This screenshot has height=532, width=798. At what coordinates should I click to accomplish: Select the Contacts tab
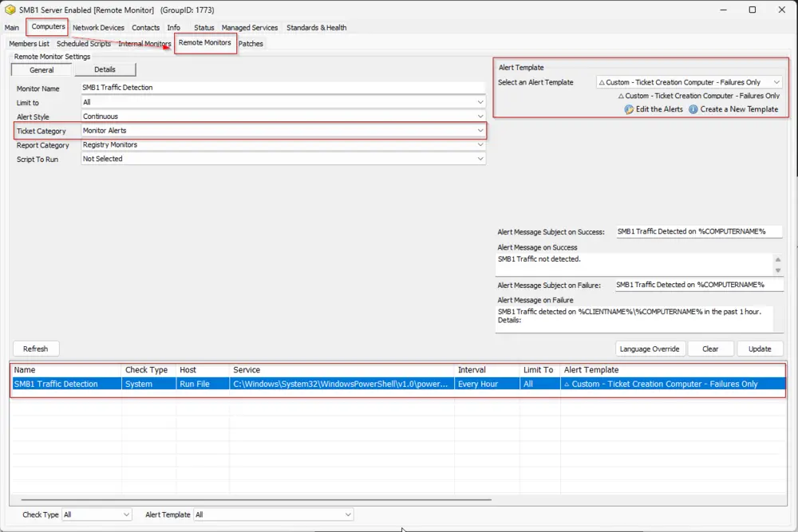[x=145, y=27]
